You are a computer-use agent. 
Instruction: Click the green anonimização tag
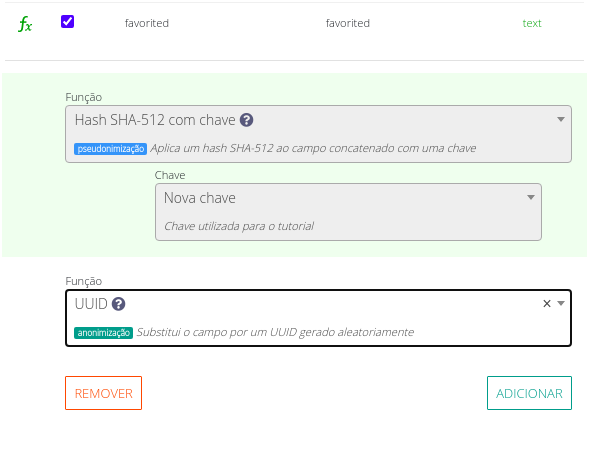(x=103, y=333)
